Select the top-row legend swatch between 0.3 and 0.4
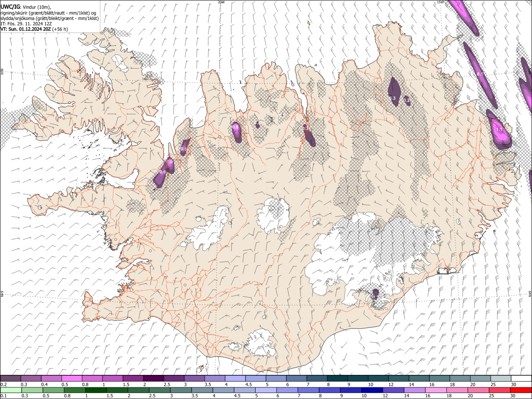Image resolution: width=532 pixels, height=399 pixels. click(31, 379)
